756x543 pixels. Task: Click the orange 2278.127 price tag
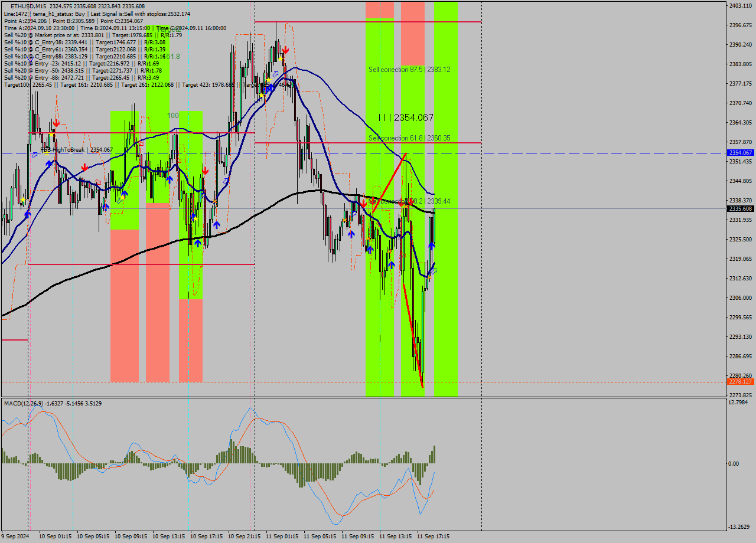[x=741, y=381]
